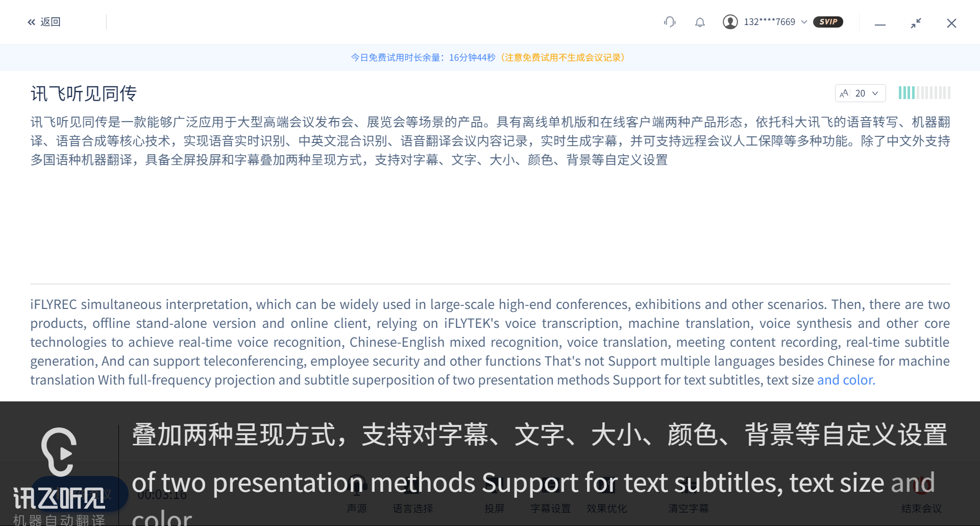The image size is (980, 526).
Task: Click the 讯飞听见同传 title heading
Action: [x=84, y=93]
